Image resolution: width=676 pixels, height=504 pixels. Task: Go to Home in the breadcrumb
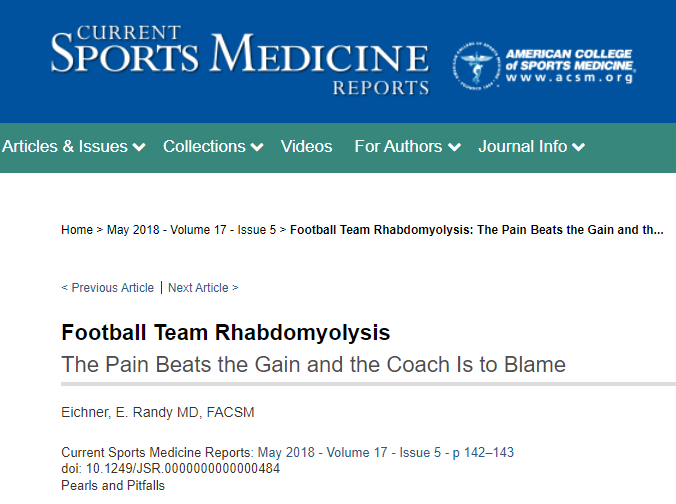[77, 230]
